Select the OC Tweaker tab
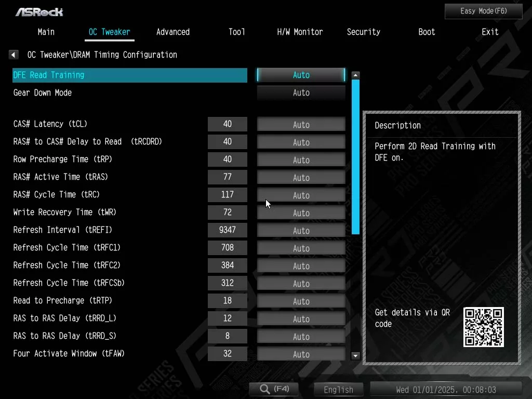Viewport: 532px width, 399px height. (109, 32)
